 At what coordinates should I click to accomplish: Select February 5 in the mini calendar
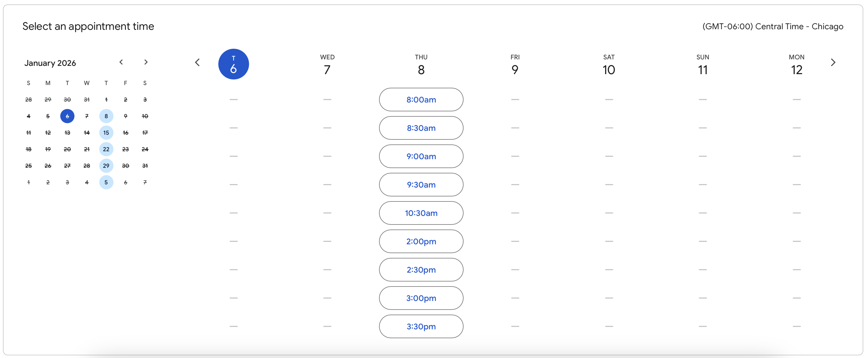(x=106, y=182)
